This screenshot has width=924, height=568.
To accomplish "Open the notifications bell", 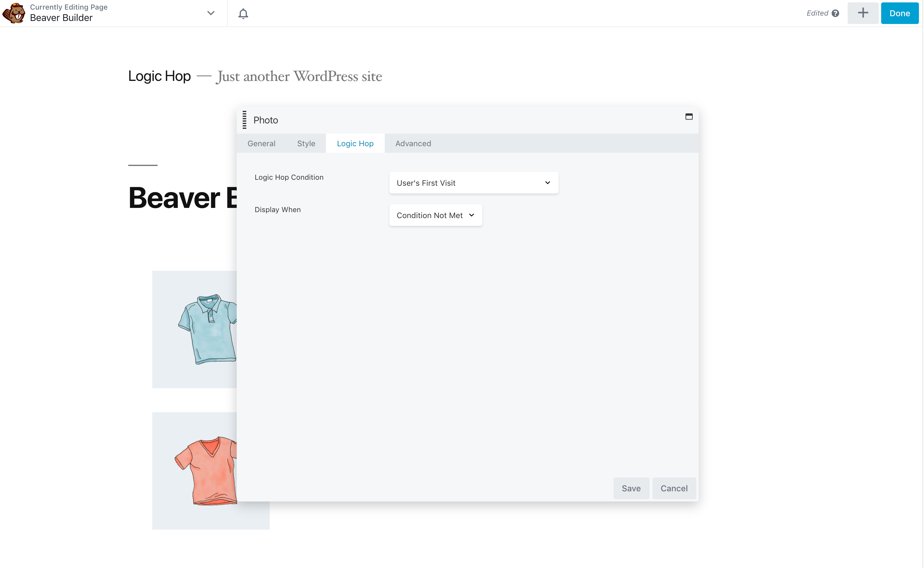I will point(243,13).
